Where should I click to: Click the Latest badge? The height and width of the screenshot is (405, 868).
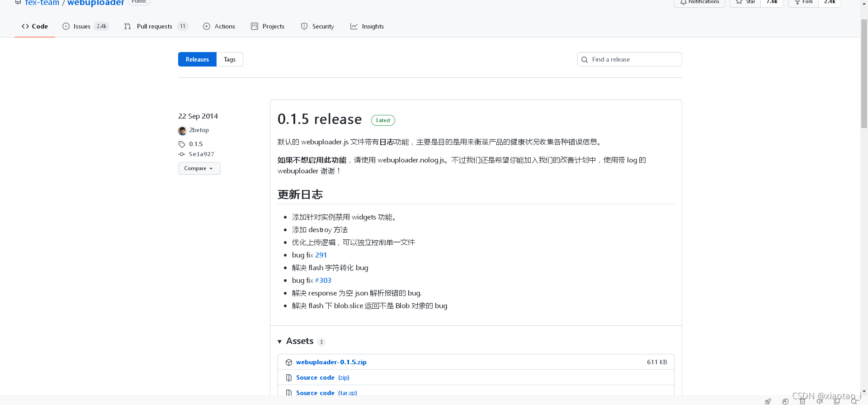click(x=383, y=120)
